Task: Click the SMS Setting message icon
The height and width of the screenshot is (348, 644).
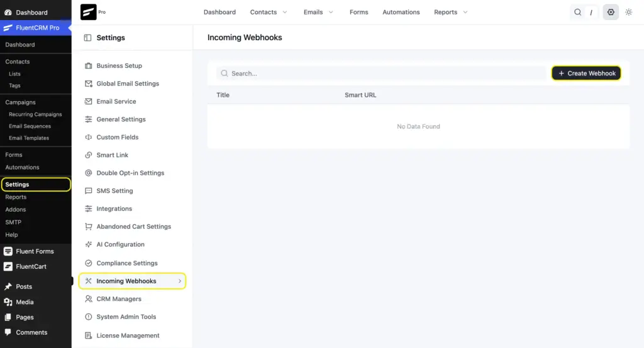Action: (x=88, y=191)
